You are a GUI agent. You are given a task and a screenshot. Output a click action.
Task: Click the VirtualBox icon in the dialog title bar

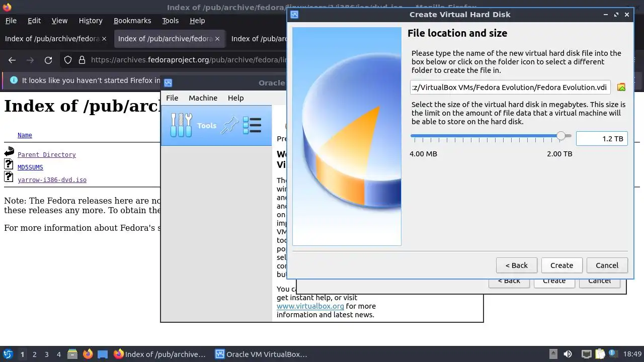click(294, 15)
